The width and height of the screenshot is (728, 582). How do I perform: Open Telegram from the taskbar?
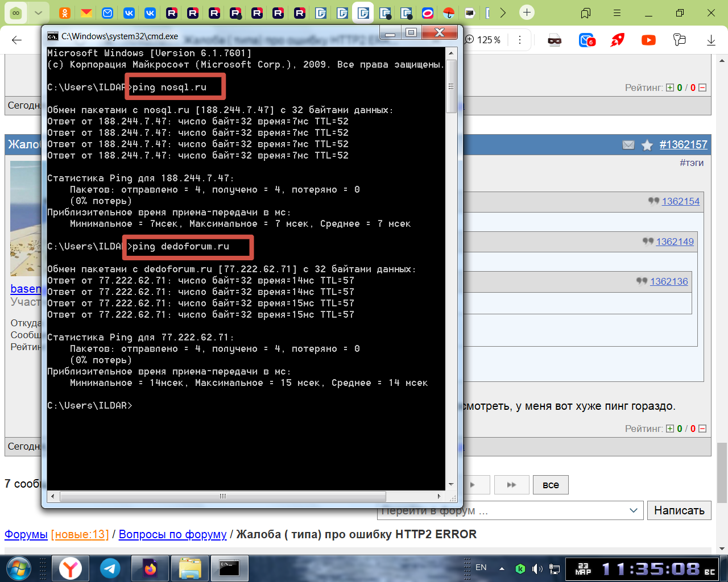point(110,568)
